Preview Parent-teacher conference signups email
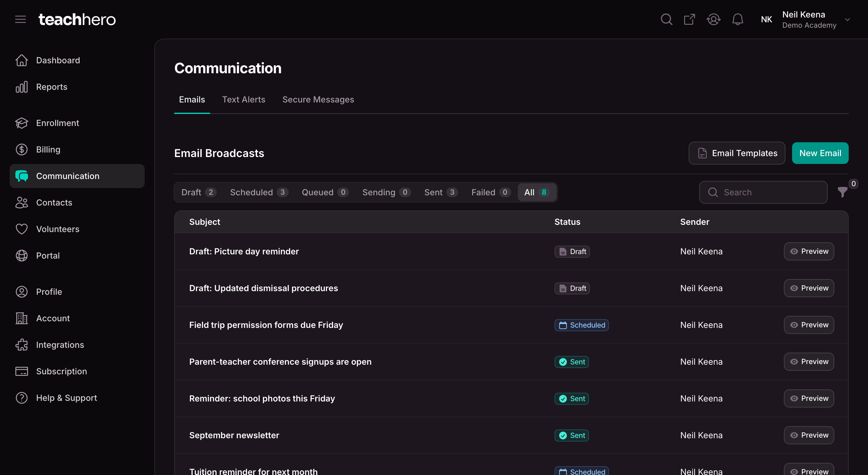The height and width of the screenshot is (475, 868). [809, 361]
